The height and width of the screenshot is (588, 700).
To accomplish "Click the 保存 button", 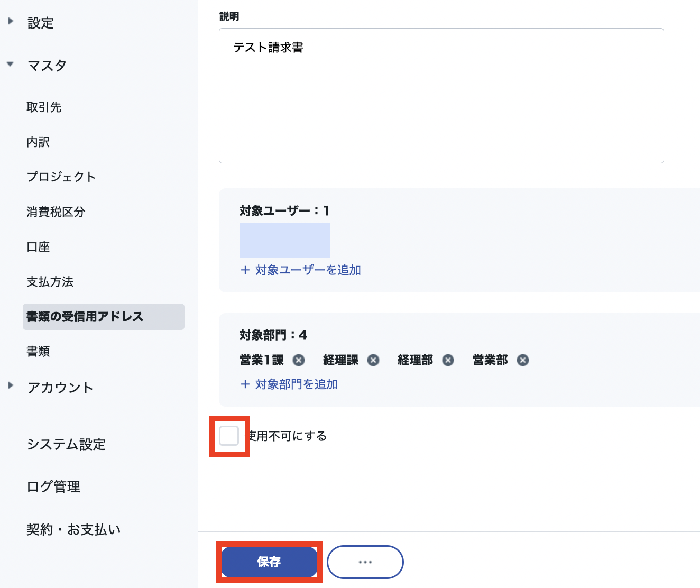I will 269,562.
